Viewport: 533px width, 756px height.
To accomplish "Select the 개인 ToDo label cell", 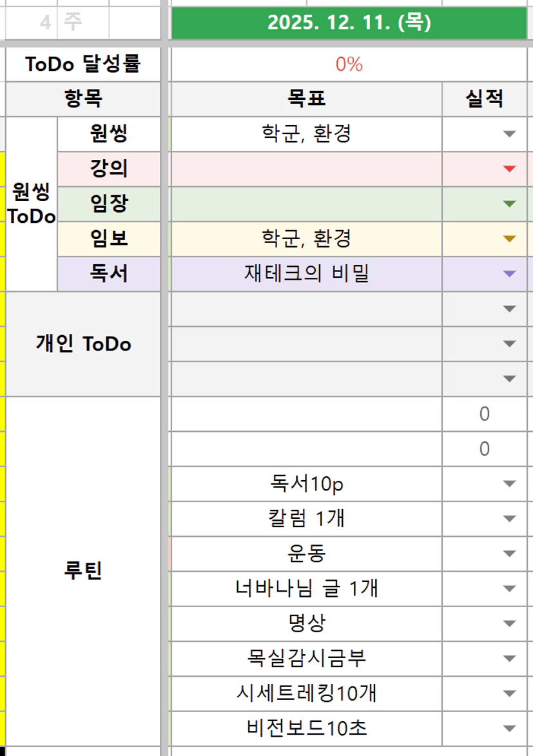I will pos(83,344).
